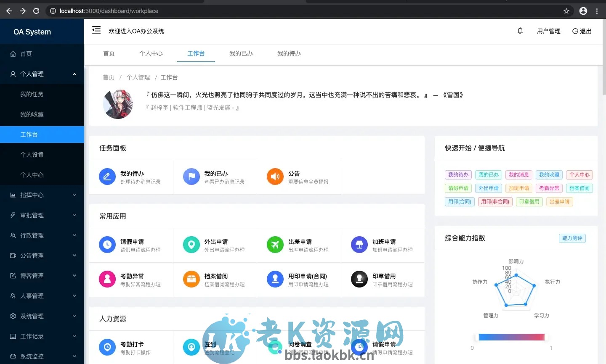Open notifications via the bell icon
The image size is (606, 364).
(520, 31)
